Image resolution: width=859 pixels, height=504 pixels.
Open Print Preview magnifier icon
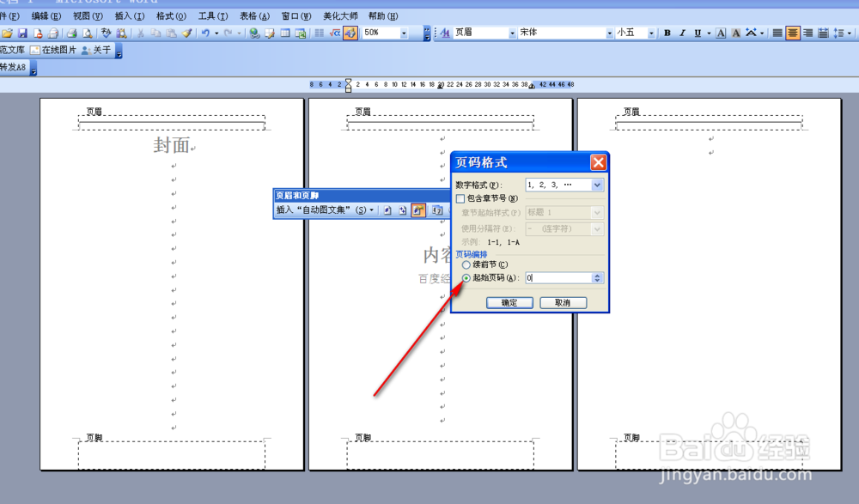(87, 33)
